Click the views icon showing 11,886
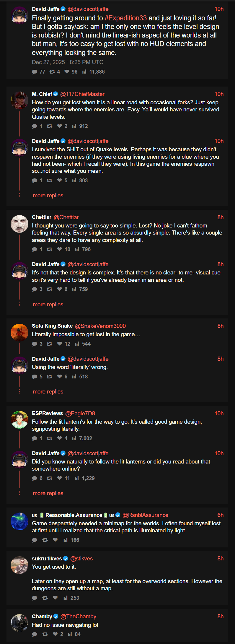This screenshot has height=644, width=235. coord(84,72)
